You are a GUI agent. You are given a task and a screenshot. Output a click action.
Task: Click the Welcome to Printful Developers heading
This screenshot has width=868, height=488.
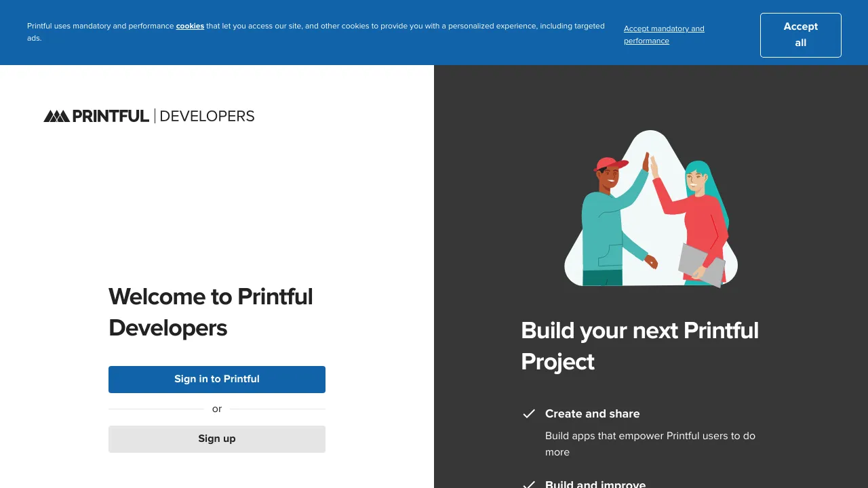[x=211, y=312]
